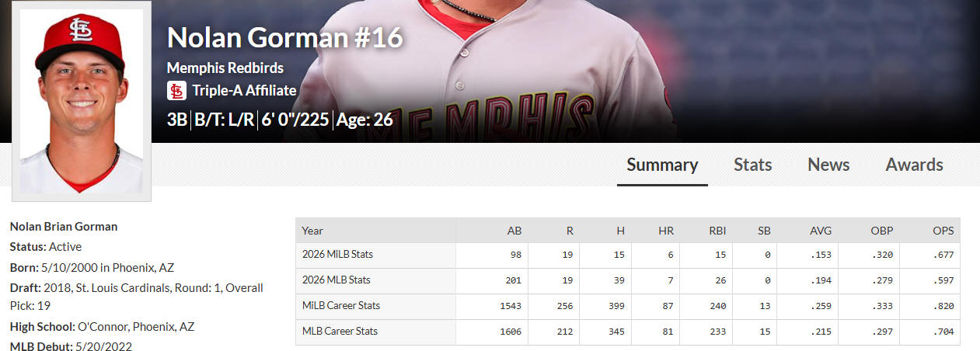980x351 pixels.
Task: Click the AVG column header
Action: pos(820,231)
